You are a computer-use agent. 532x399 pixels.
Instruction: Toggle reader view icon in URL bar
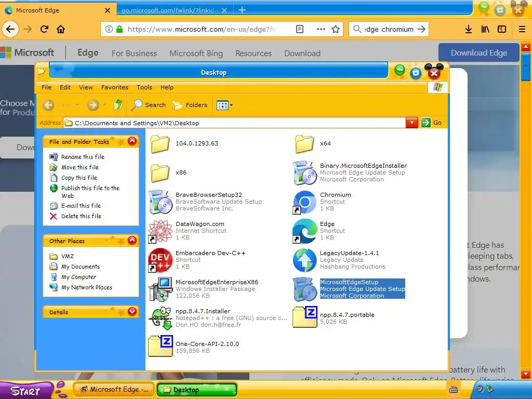pyautogui.click(x=300, y=29)
